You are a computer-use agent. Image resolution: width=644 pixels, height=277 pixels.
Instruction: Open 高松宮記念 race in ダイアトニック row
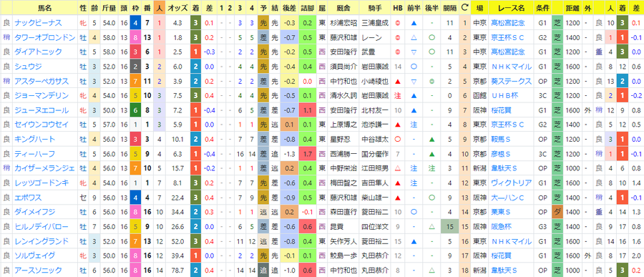click(x=508, y=52)
